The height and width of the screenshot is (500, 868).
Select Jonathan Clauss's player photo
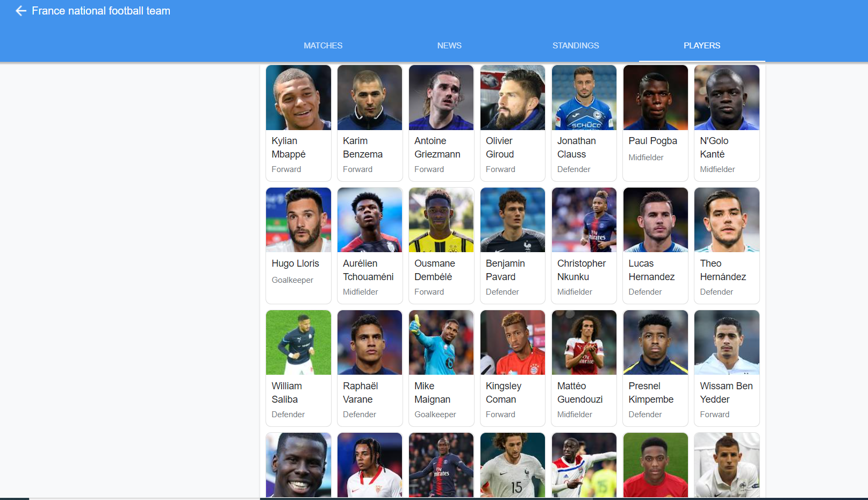(x=584, y=98)
